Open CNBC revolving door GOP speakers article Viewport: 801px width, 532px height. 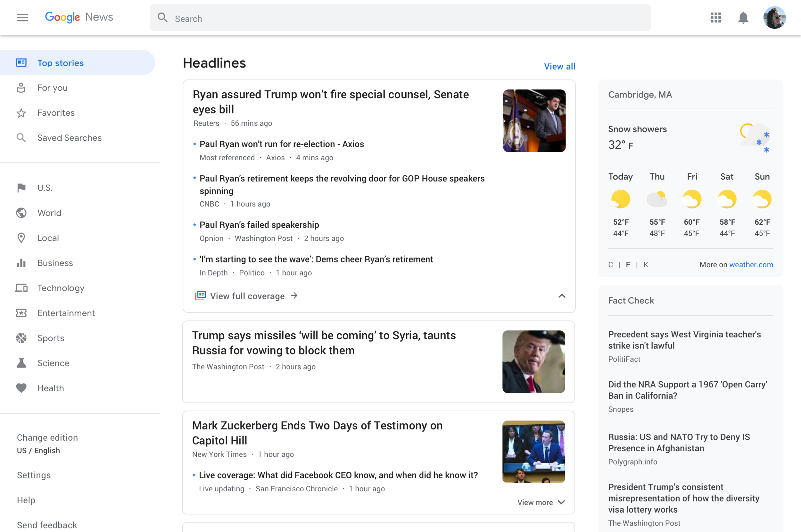pos(342,185)
